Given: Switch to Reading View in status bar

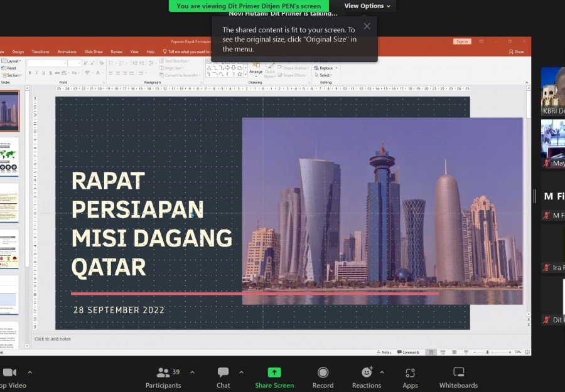Looking at the screenshot, I should 455,352.
